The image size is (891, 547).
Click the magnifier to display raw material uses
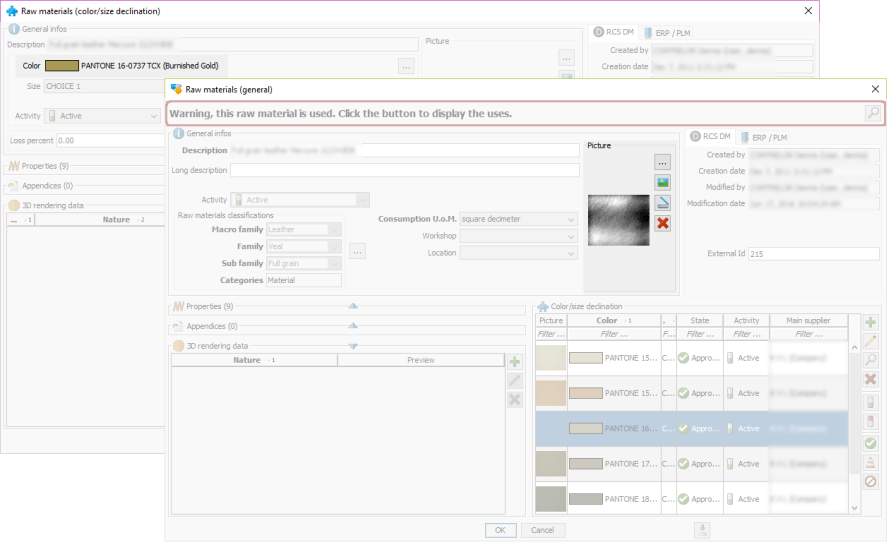click(x=873, y=113)
